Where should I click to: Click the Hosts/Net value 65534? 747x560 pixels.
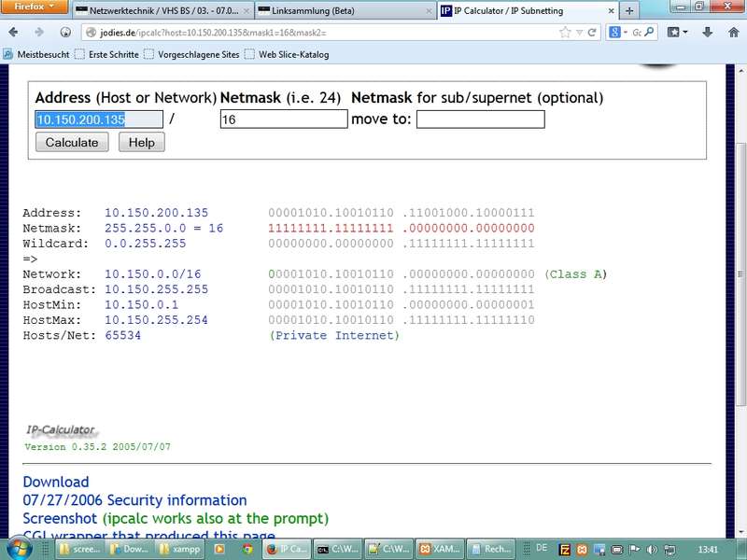[123, 335]
